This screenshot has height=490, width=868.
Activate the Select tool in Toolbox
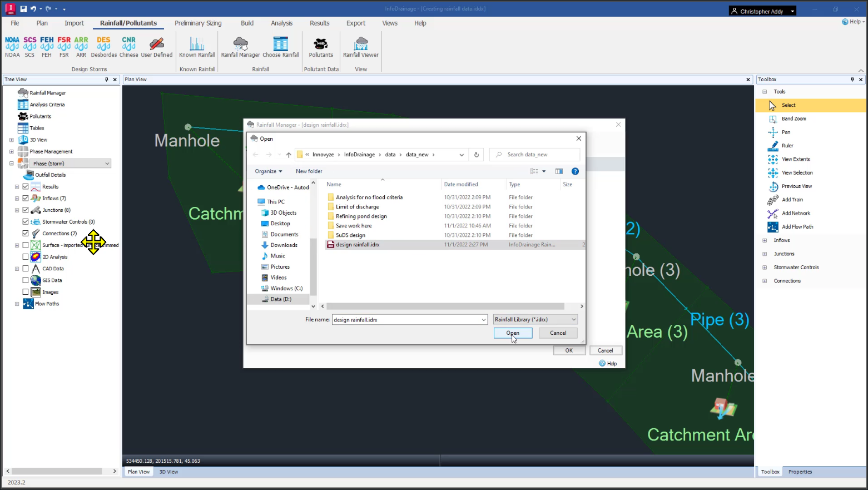(810, 105)
